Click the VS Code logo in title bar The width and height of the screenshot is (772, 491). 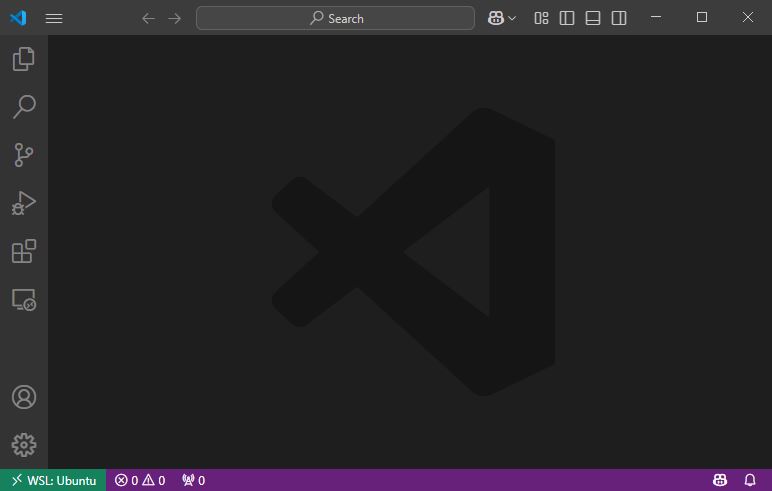click(x=18, y=18)
